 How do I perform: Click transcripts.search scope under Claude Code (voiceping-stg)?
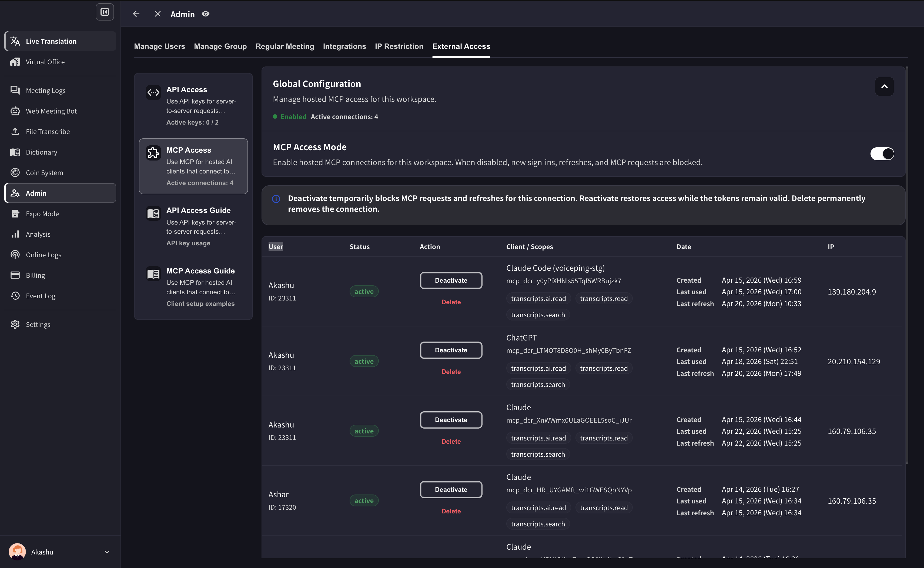[x=538, y=315]
